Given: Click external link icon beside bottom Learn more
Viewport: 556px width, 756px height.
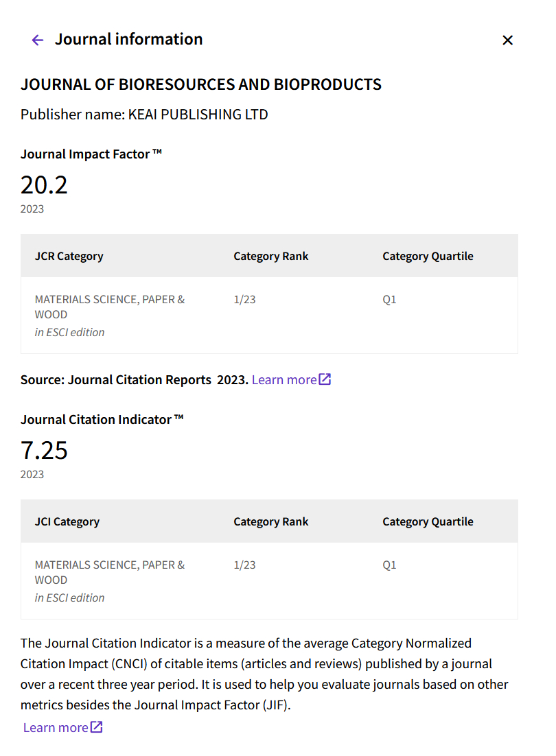Looking at the screenshot, I should coord(97,727).
